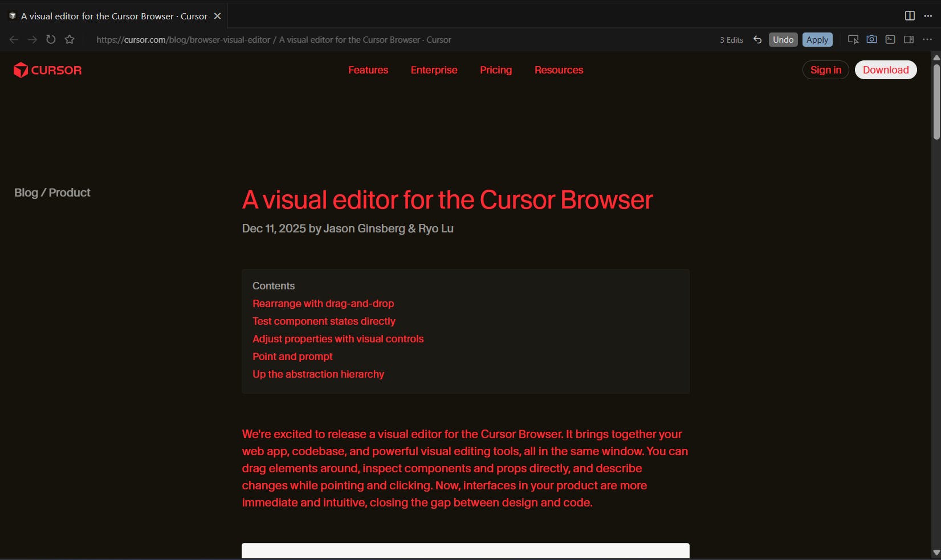Click the 3 Edits label
Viewport: 941px width, 560px height.
731,40
